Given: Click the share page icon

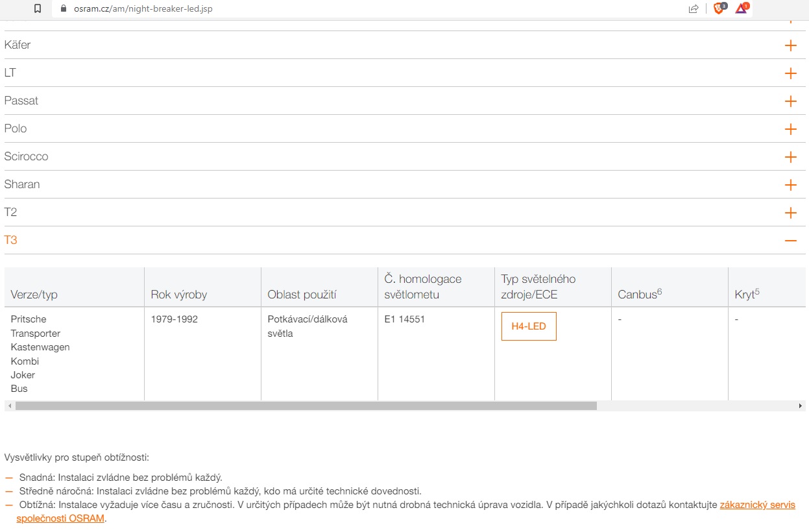Looking at the screenshot, I should coord(694,8).
